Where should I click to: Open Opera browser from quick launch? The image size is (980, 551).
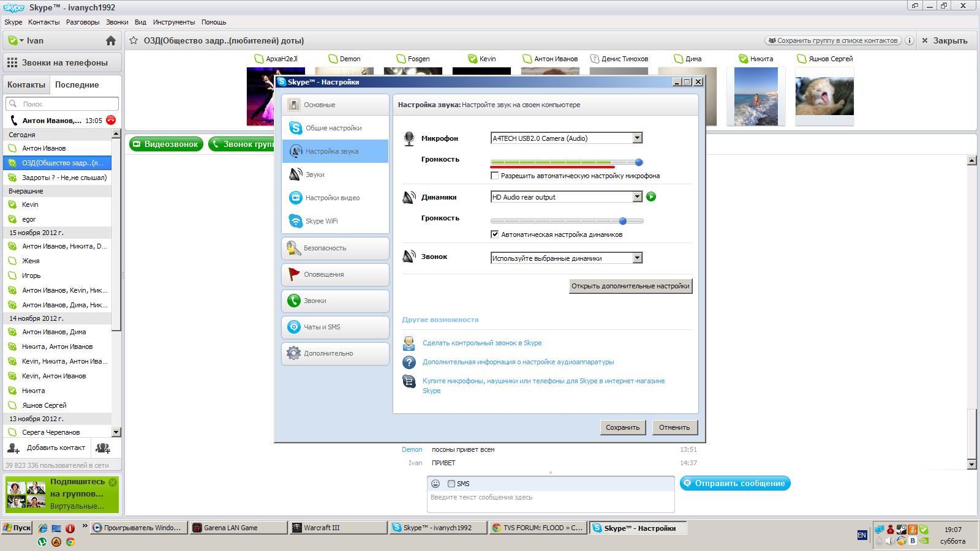tap(70, 528)
